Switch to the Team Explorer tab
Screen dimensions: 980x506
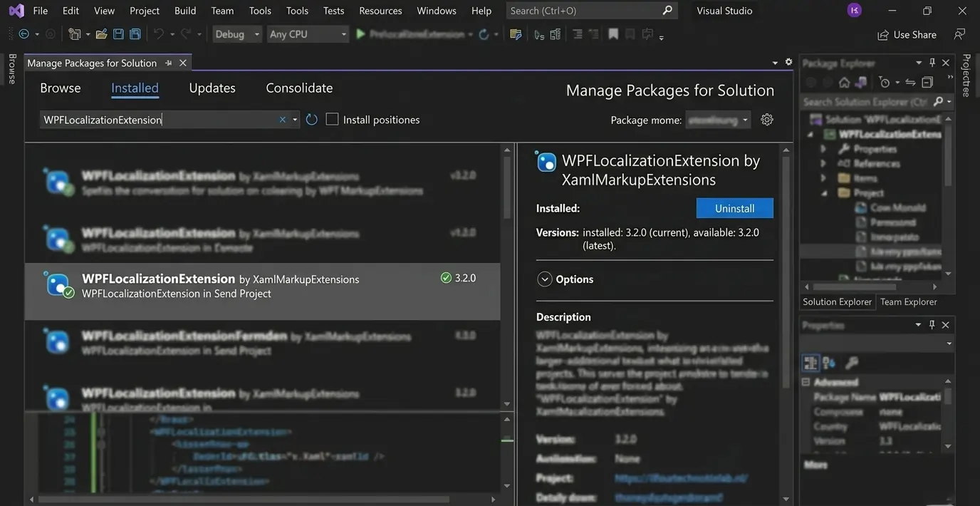pyautogui.click(x=908, y=301)
